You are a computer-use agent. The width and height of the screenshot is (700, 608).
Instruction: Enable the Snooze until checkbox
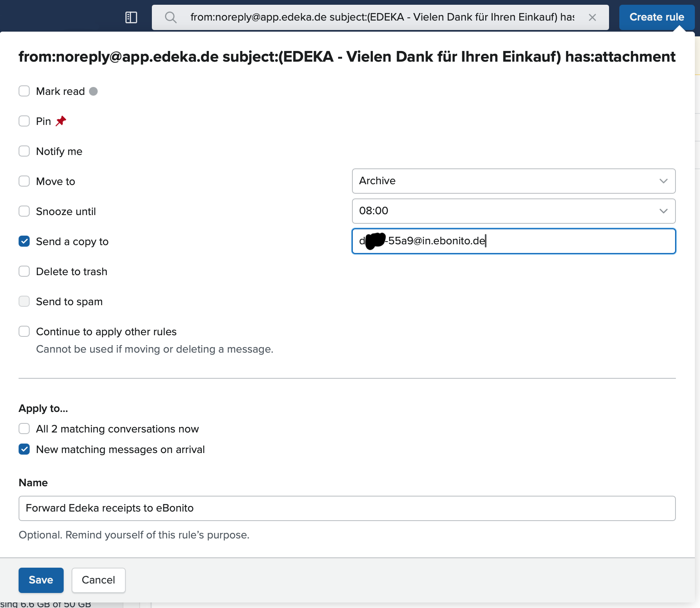point(24,211)
